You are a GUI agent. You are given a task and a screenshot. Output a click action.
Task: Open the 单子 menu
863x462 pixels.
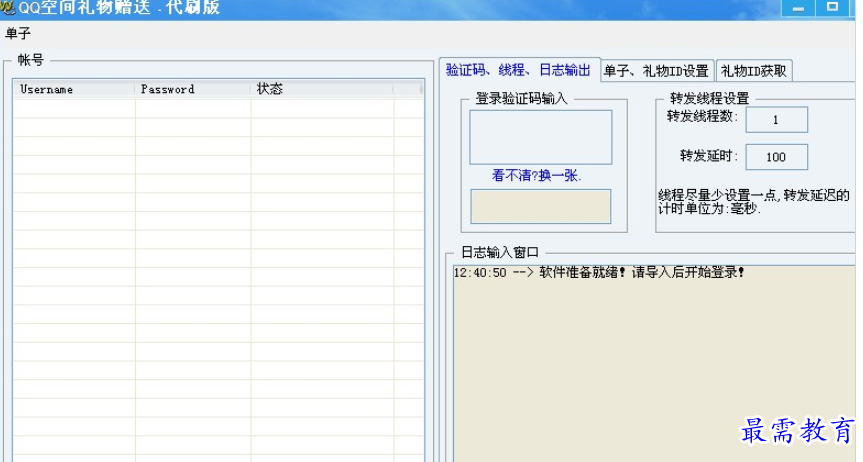pos(18,34)
